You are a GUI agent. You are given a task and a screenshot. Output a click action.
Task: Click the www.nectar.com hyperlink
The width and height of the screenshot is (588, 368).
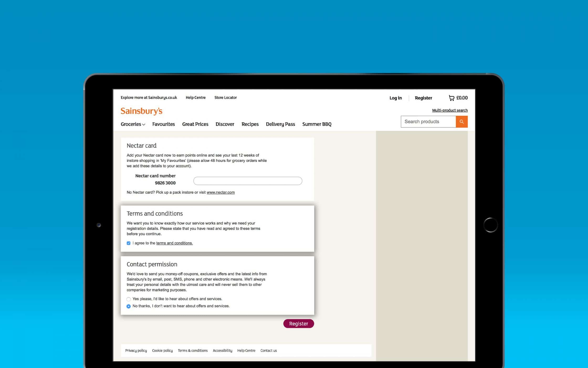[220, 192]
